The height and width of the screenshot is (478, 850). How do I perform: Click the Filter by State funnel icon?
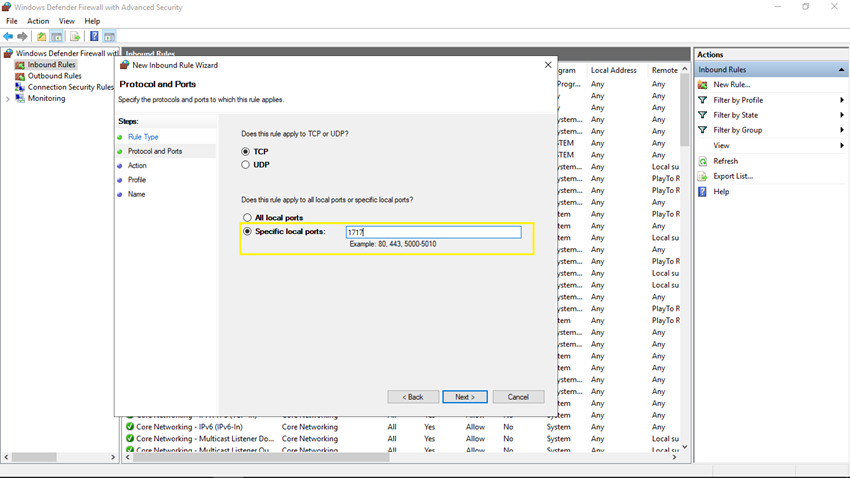click(x=703, y=115)
